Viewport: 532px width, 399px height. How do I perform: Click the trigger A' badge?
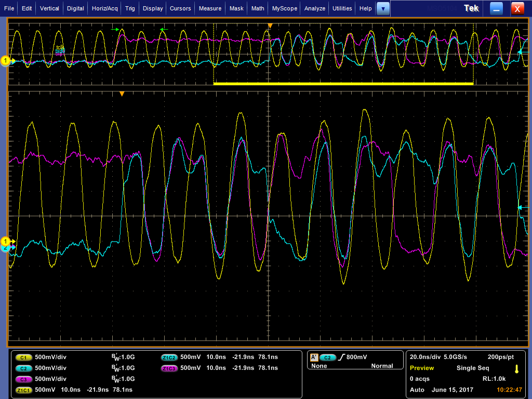point(314,357)
